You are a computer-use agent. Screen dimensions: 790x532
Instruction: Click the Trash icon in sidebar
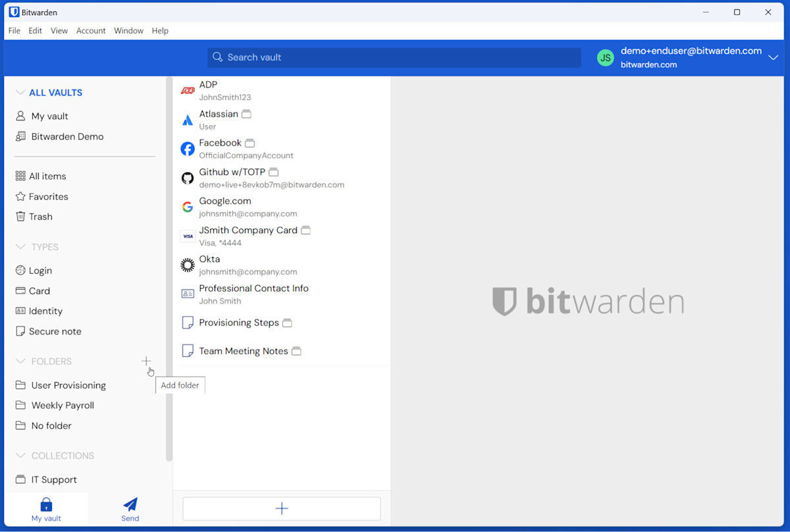click(x=20, y=217)
